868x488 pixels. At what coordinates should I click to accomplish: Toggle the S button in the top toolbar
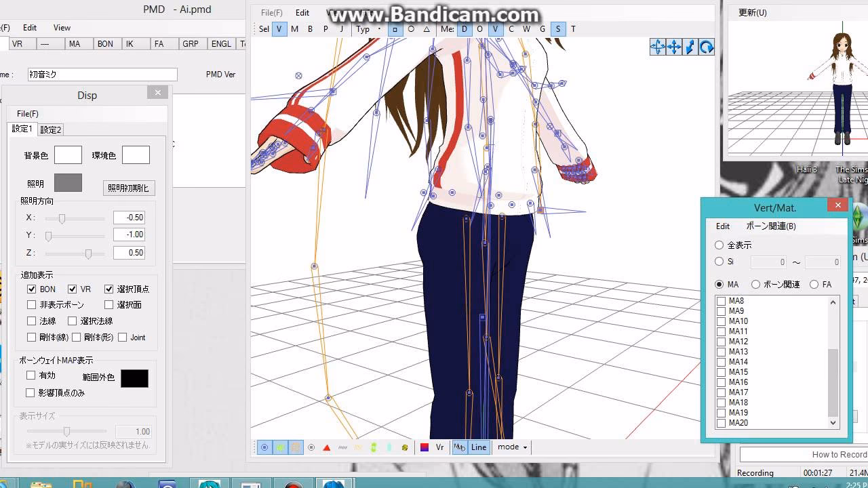pos(558,29)
